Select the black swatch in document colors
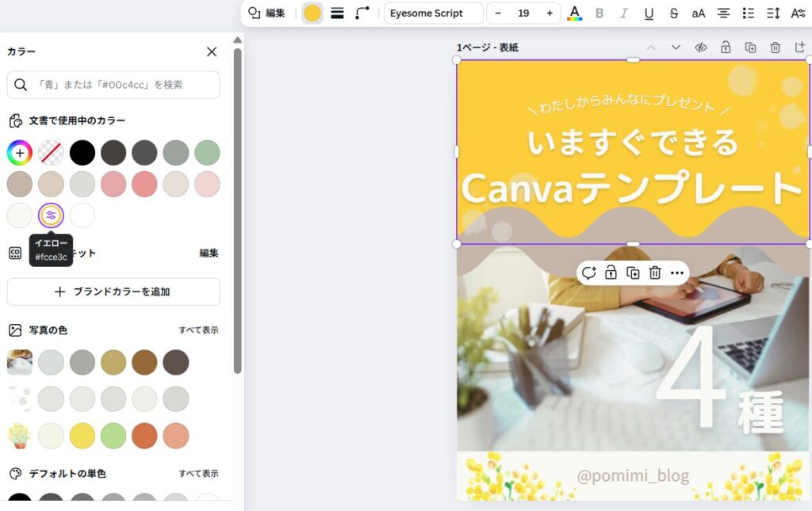 point(82,153)
